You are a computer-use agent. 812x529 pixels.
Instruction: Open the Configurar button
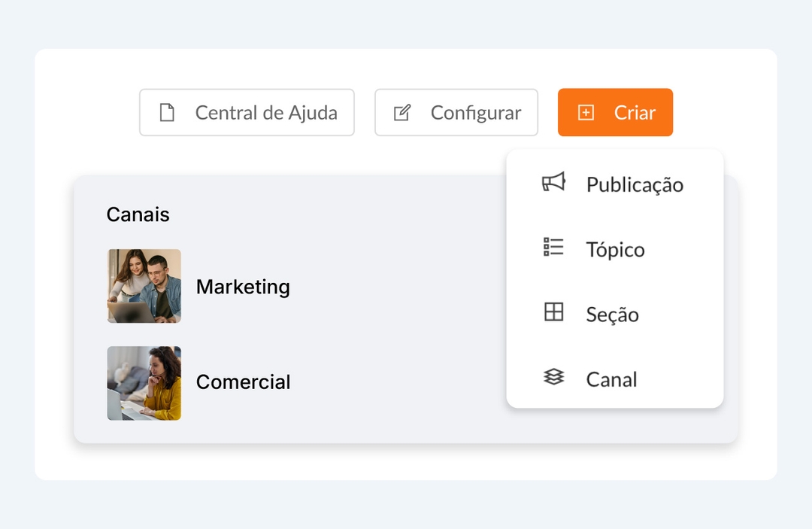(456, 112)
